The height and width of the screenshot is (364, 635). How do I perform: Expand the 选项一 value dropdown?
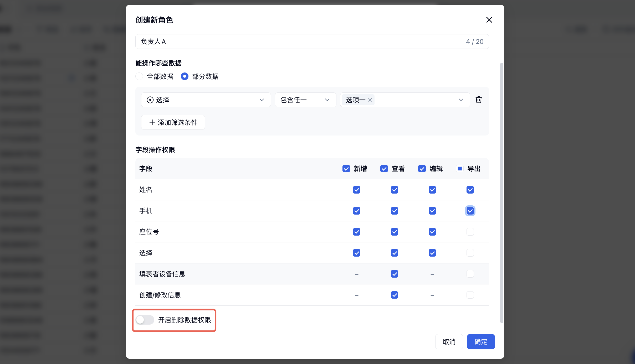tap(461, 100)
